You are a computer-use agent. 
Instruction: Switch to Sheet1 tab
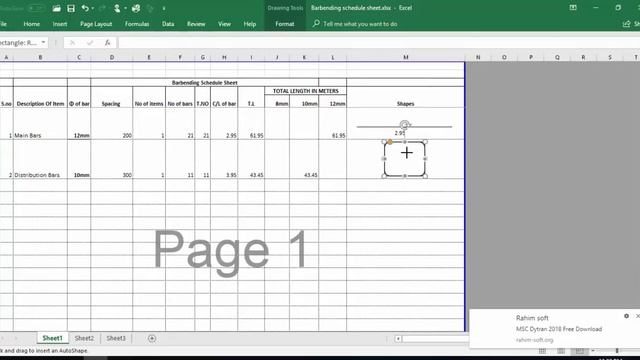[x=53, y=338]
